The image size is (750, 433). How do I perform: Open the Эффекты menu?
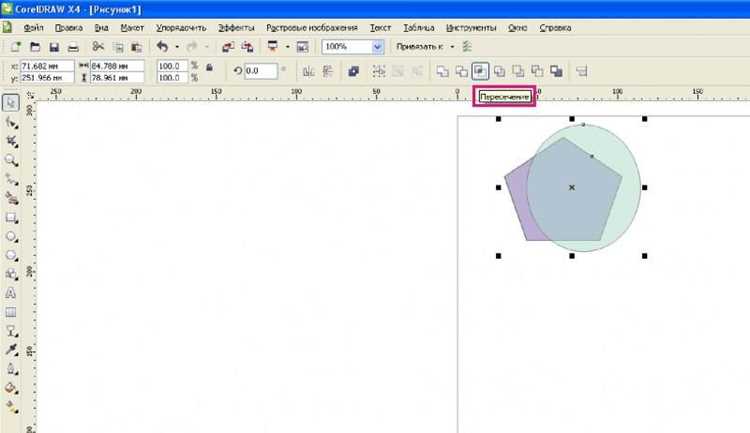pos(236,28)
